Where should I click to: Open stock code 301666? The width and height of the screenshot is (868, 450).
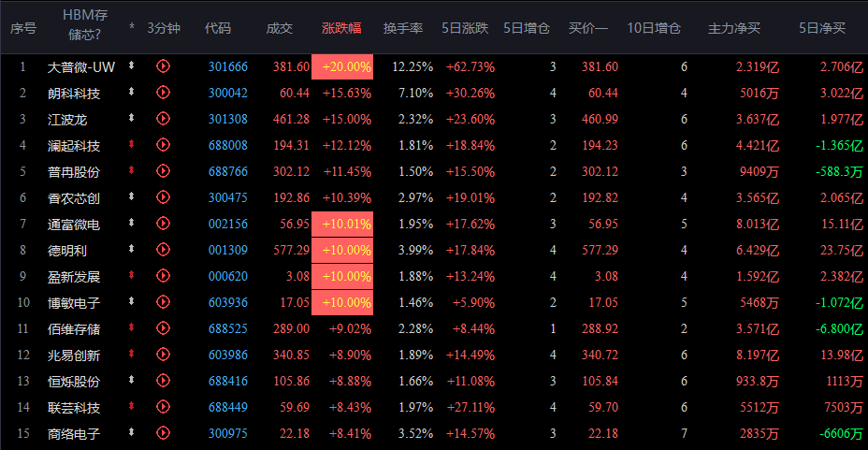[228, 67]
